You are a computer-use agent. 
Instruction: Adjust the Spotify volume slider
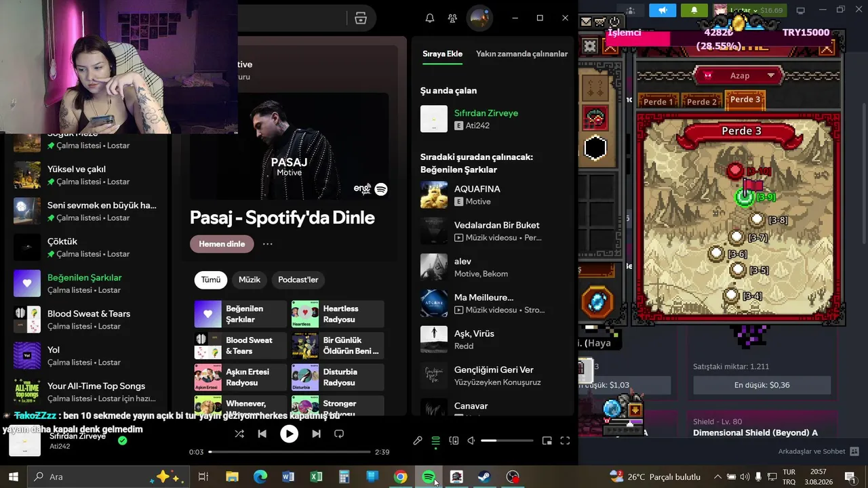(507, 441)
